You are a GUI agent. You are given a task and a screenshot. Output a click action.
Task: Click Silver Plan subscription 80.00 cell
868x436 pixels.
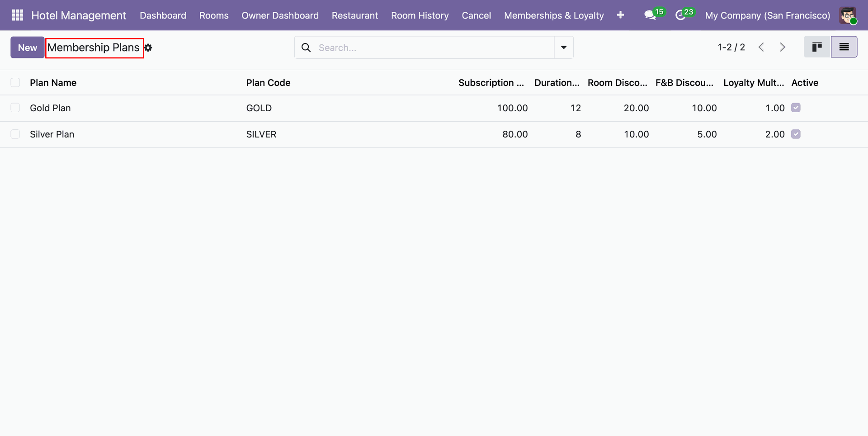coord(515,134)
